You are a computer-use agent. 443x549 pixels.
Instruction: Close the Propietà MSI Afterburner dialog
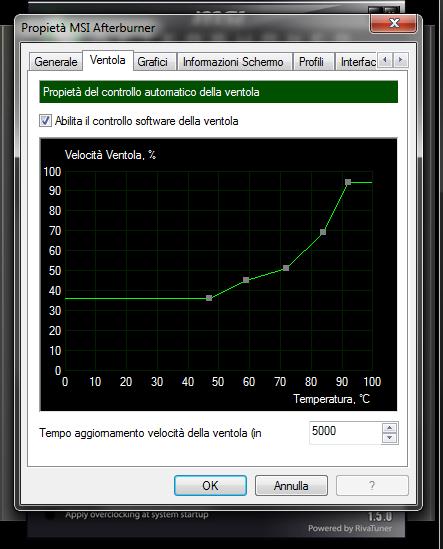click(394, 23)
